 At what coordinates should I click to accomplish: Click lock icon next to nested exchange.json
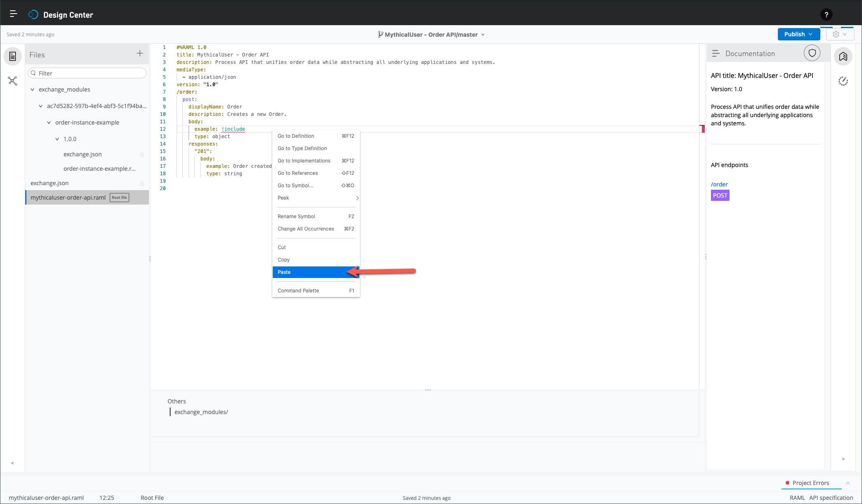coord(142,155)
